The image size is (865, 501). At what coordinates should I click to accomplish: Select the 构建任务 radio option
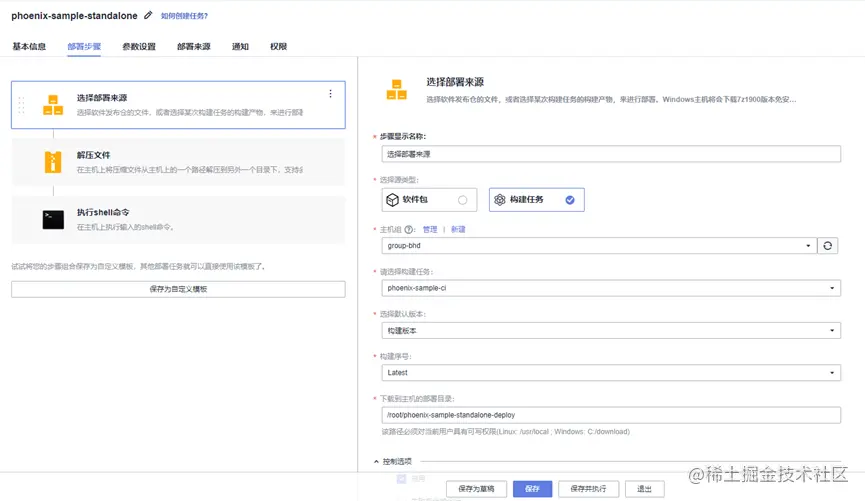[x=570, y=200]
